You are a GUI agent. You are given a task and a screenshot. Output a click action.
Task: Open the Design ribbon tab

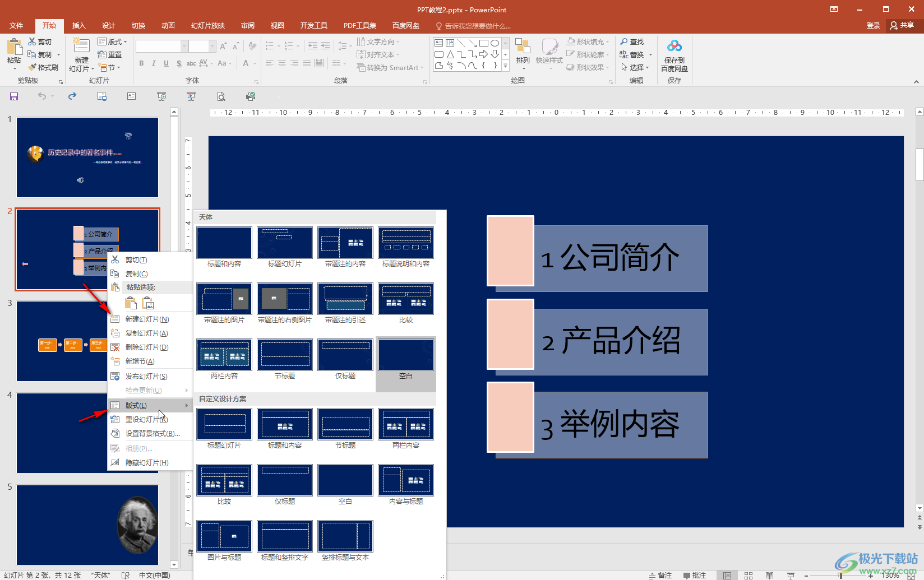click(x=108, y=26)
